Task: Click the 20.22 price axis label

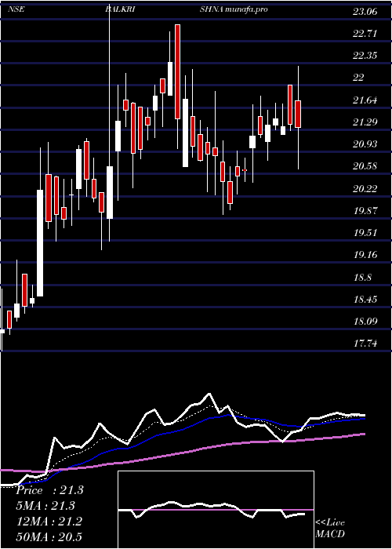Action: pyautogui.click(x=365, y=189)
